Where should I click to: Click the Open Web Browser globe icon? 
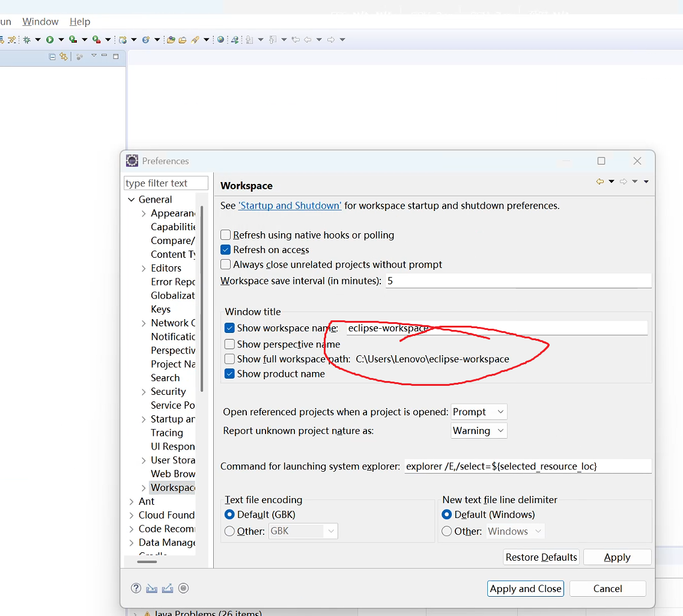pos(221,40)
